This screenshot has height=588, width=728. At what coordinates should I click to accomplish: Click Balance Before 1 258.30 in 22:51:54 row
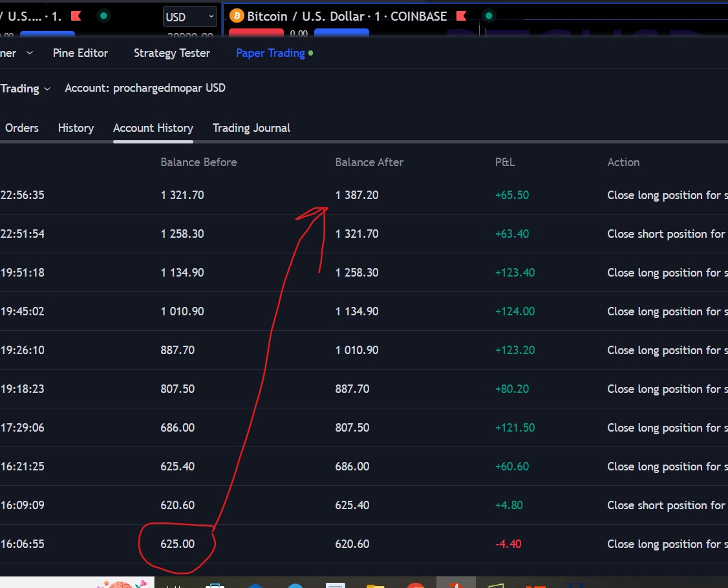coord(182,234)
